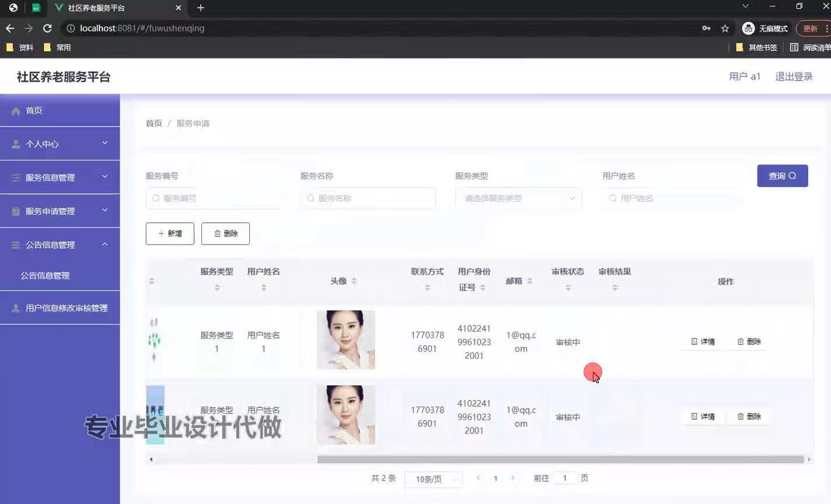The width and height of the screenshot is (831, 504).
Task: Go back using browser back arrow
Action: pyautogui.click(x=10, y=28)
